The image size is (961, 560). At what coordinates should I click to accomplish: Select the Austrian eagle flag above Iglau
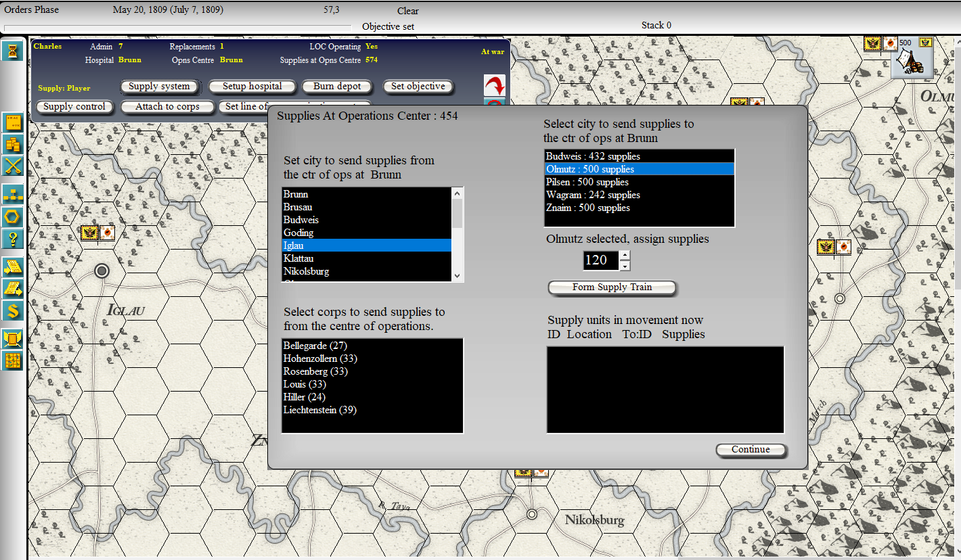[x=90, y=233]
